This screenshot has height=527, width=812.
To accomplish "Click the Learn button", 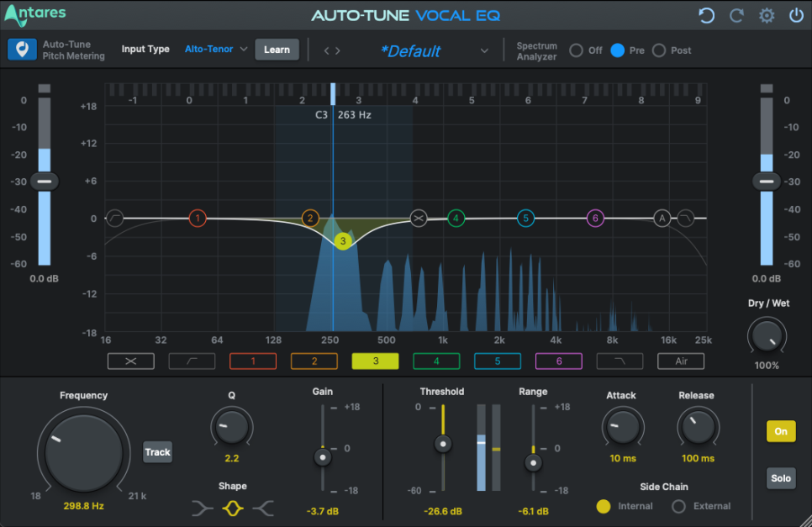I will 277,50.
